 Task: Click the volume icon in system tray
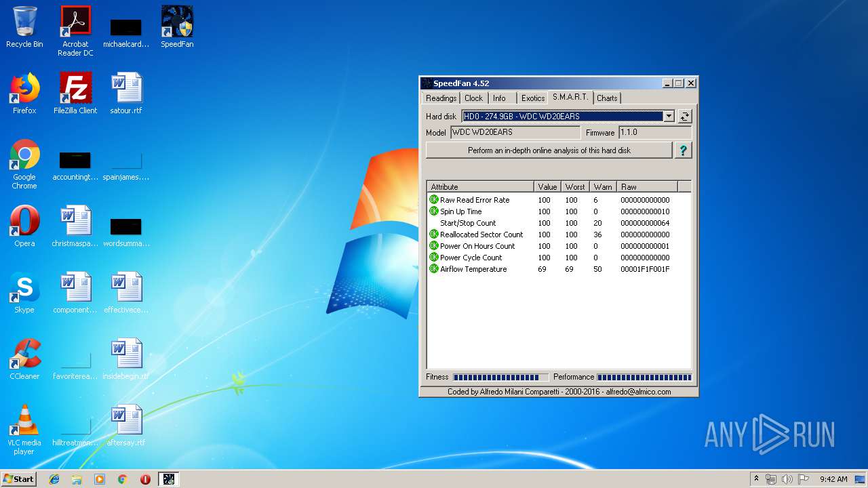[x=787, y=479]
